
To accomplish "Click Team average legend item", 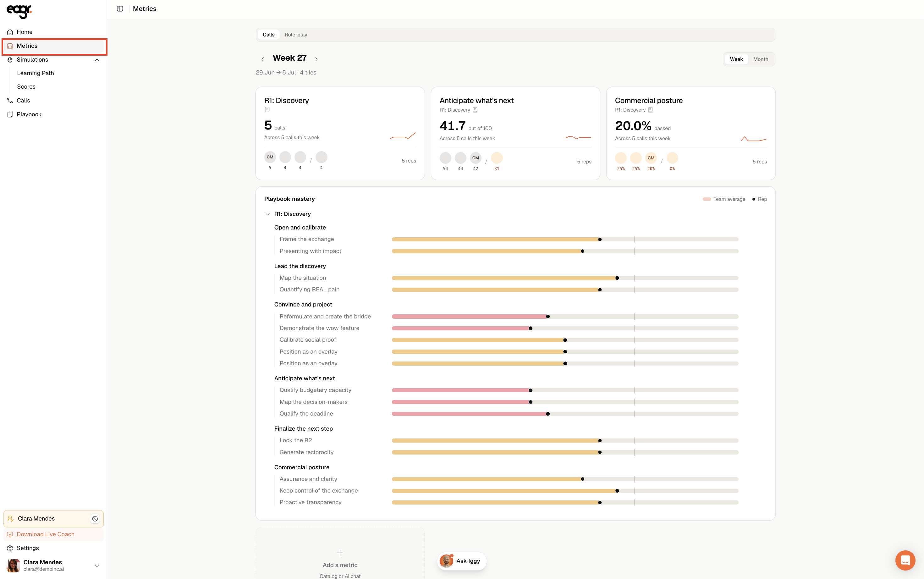I will [724, 199].
